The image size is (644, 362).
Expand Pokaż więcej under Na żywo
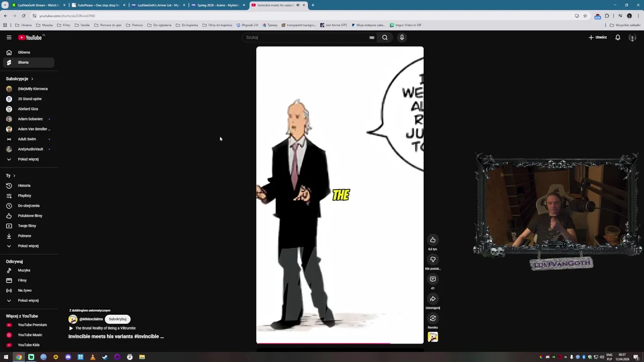29,301
